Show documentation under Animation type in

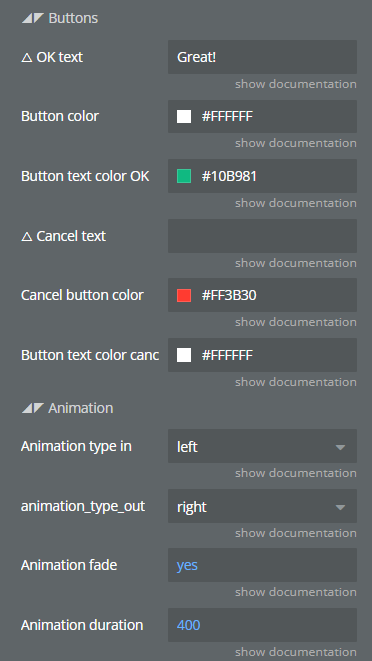(x=296, y=473)
